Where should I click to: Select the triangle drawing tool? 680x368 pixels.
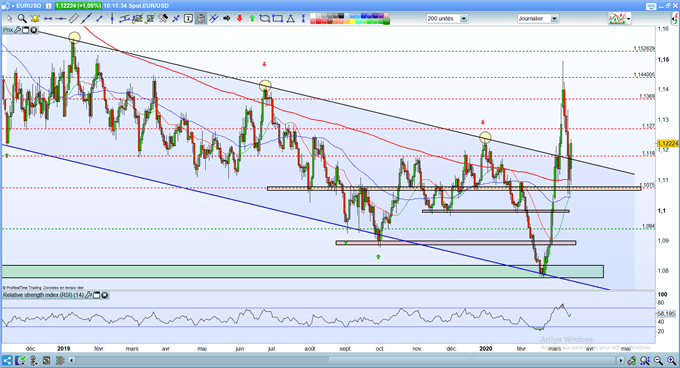[291, 19]
